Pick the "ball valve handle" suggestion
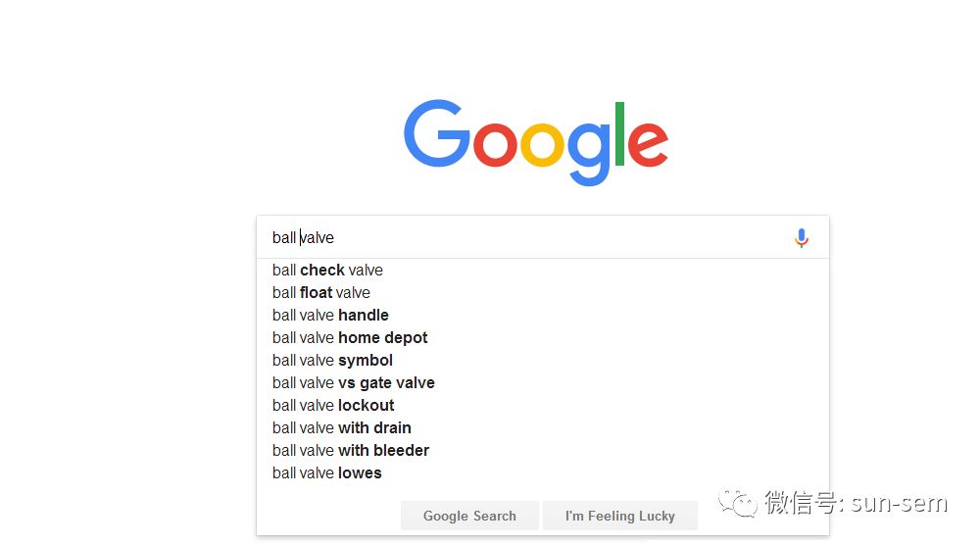The image size is (980, 546). [330, 315]
